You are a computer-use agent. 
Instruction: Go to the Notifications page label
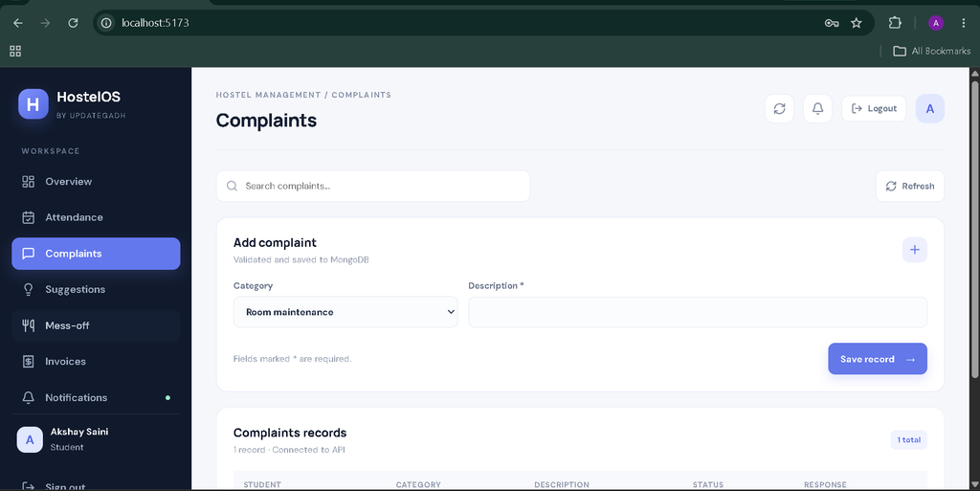click(x=77, y=398)
